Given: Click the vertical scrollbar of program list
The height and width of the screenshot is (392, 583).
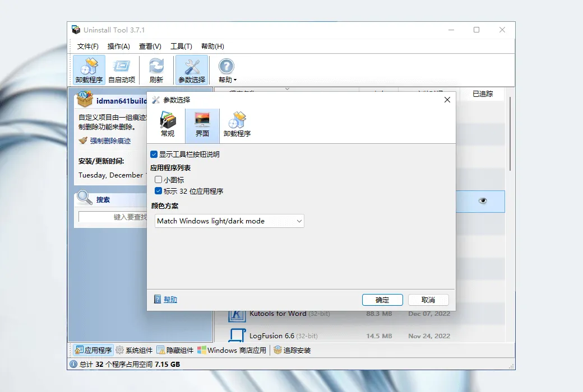Looking at the screenshot, I should (510, 134).
